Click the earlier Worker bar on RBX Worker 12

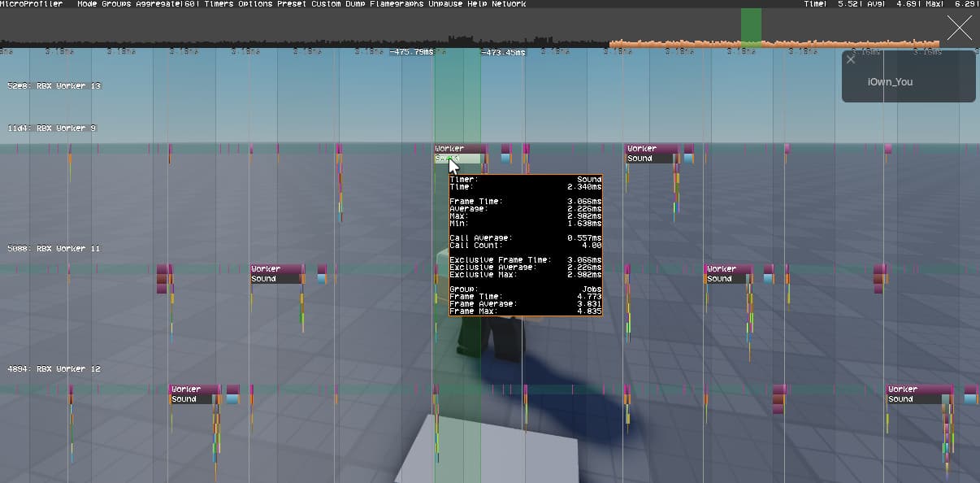coord(195,389)
